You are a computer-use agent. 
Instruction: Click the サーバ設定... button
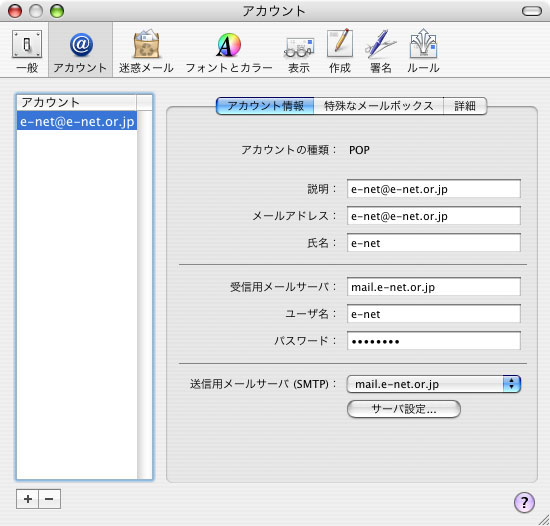pyautogui.click(x=404, y=409)
